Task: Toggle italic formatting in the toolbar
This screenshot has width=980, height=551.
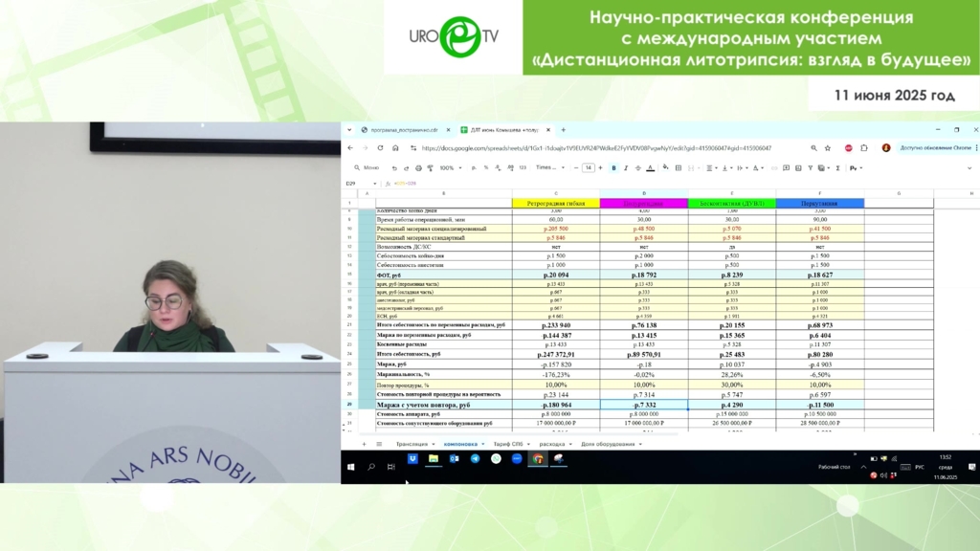Action: click(x=626, y=168)
